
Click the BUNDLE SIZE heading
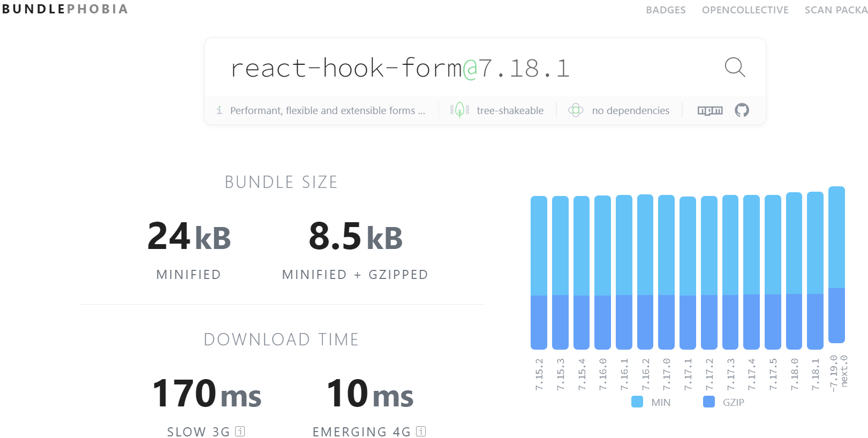point(281,182)
